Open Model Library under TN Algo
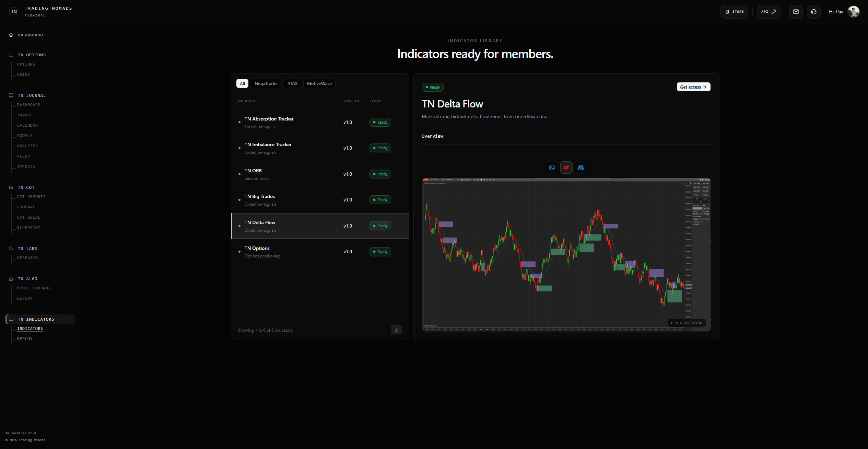Viewport: 868px width, 449px height. point(34,288)
